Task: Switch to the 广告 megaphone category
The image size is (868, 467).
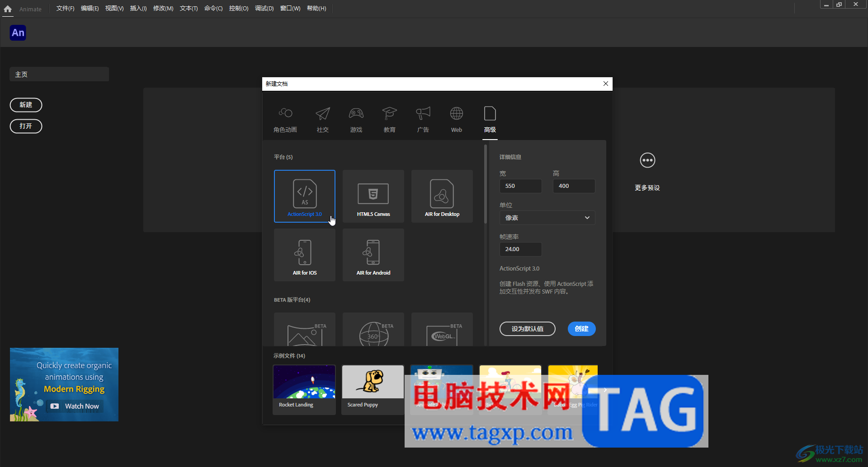Action: [x=423, y=120]
